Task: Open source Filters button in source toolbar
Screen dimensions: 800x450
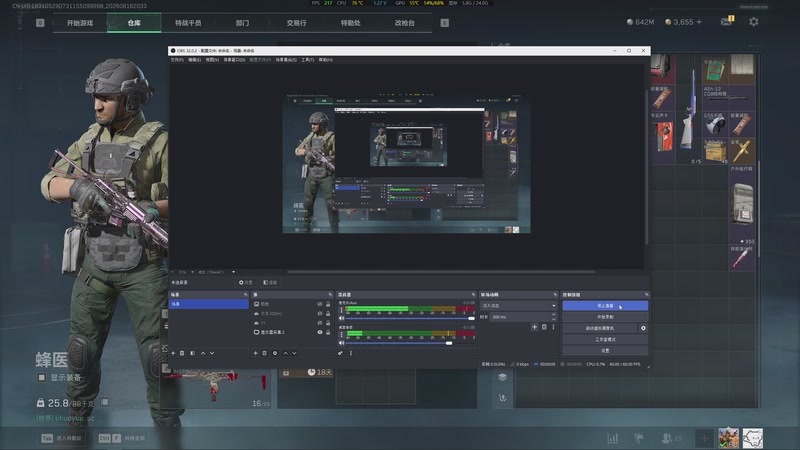Action: 270,282
